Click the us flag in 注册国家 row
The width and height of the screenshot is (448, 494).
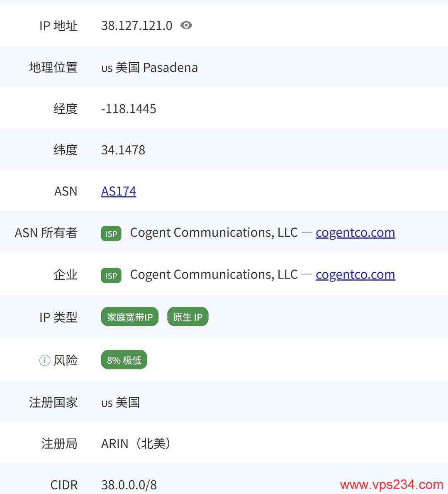[x=107, y=403]
